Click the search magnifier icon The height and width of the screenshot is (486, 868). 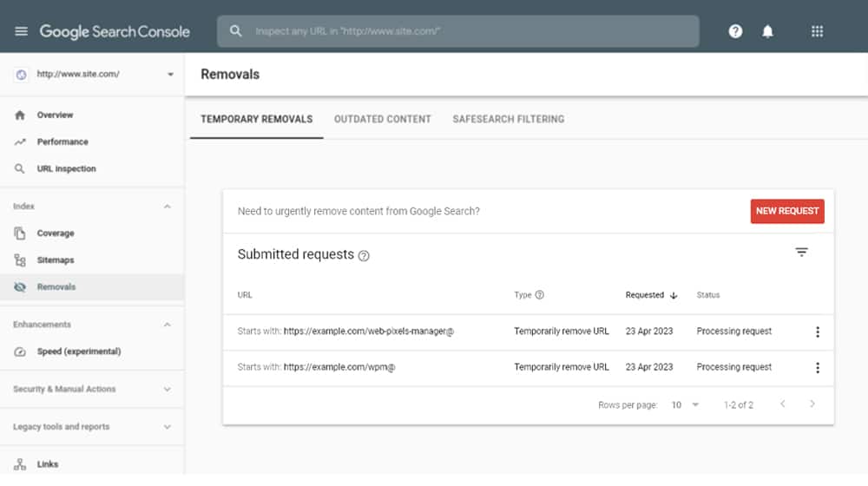[x=236, y=31]
